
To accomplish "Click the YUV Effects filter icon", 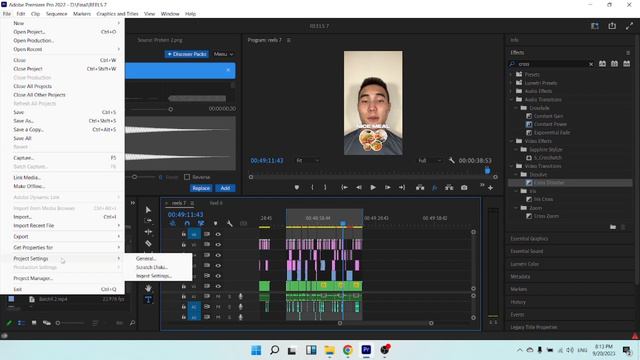I will [627, 64].
